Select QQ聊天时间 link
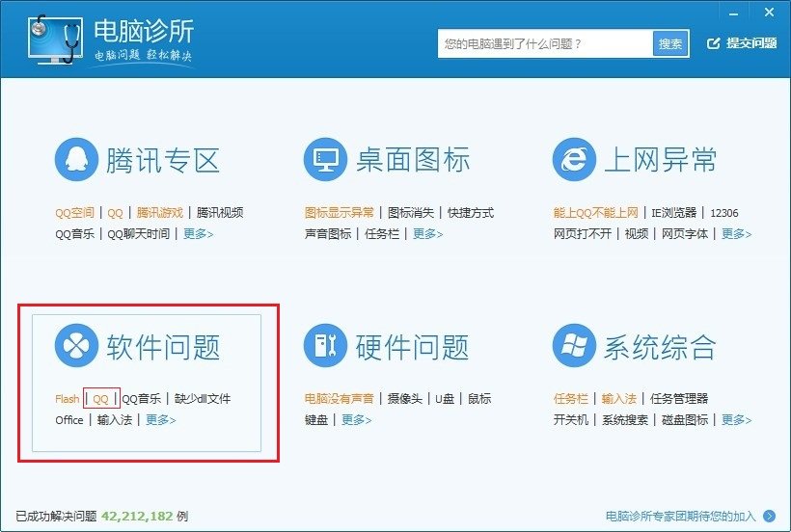This screenshot has height=532, width=791. [x=138, y=234]
